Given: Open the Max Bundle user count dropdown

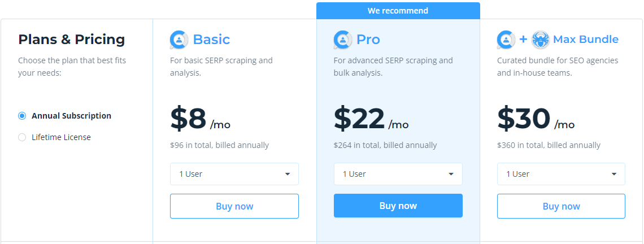Looking at the screenshot, I should click(x=561, y=174).
